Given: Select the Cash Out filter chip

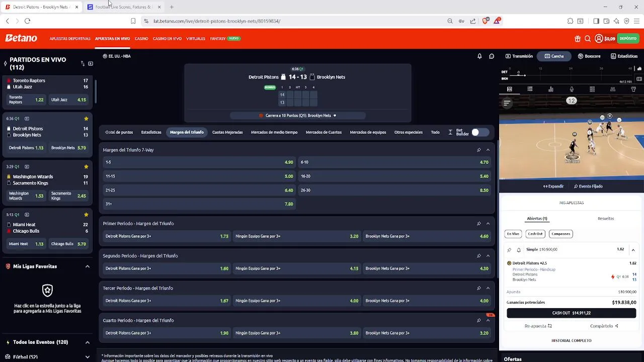Looking at the screenshot, I should click(535, 234).
